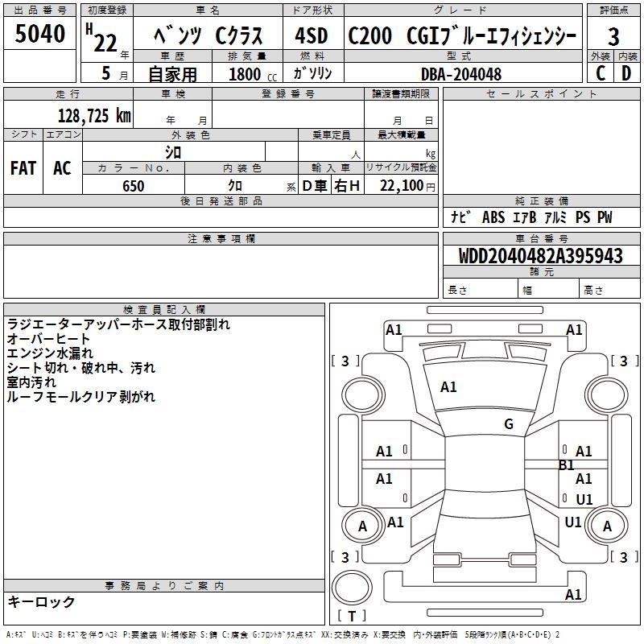This screenshot has height=644, width=644.
Task: Click the registration month value 5
Action: (x=106, y=73)
